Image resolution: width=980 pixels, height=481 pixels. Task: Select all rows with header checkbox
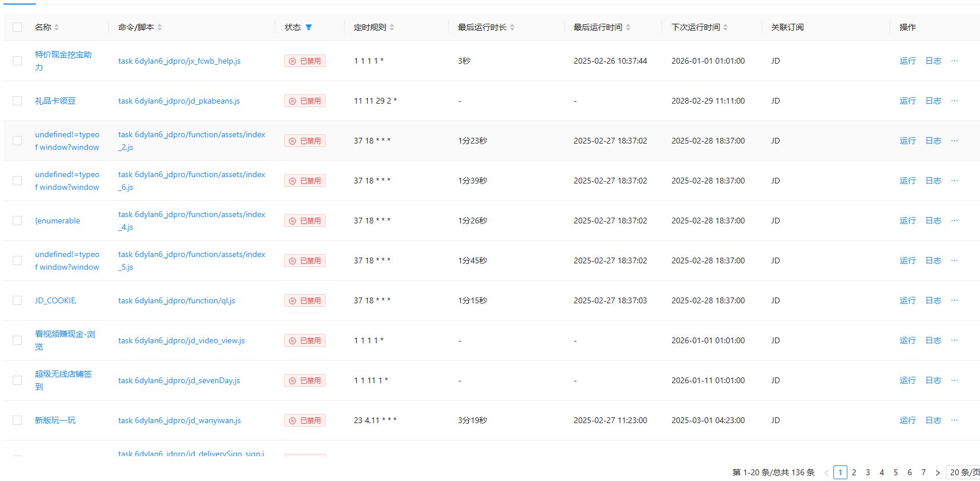[17, 27]
